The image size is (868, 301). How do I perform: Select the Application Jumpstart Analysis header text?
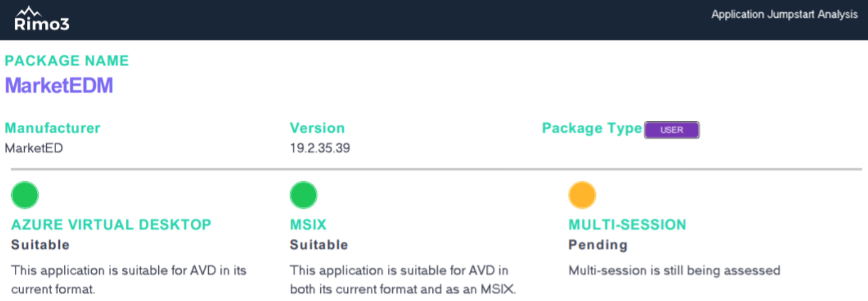784,14
